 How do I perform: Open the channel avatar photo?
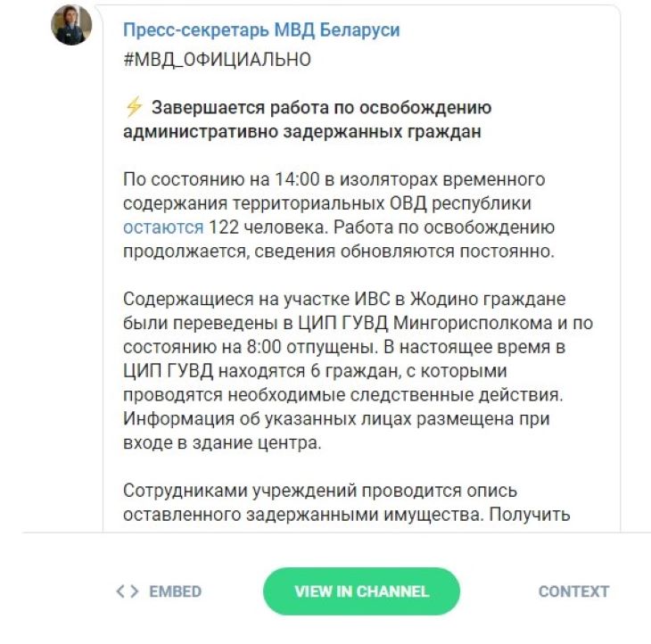(71, 26)
